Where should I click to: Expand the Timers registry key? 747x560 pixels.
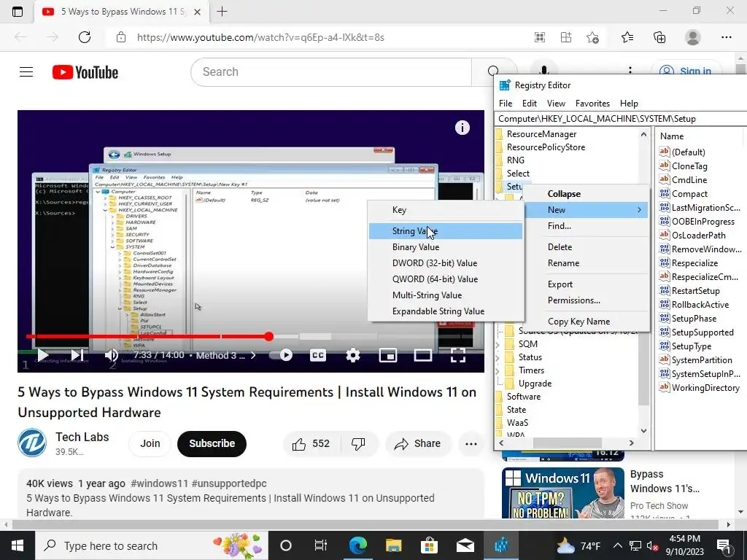point(498,370)
